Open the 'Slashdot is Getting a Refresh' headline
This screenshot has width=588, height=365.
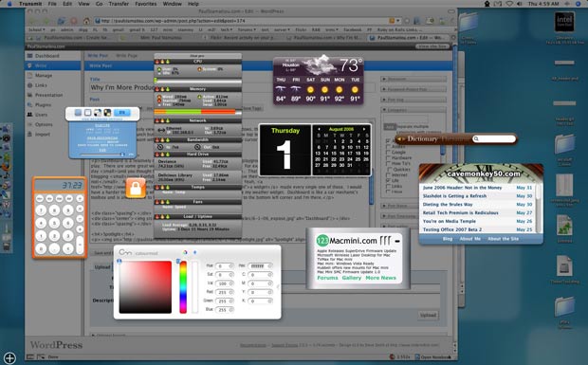(x=454, y=196)
